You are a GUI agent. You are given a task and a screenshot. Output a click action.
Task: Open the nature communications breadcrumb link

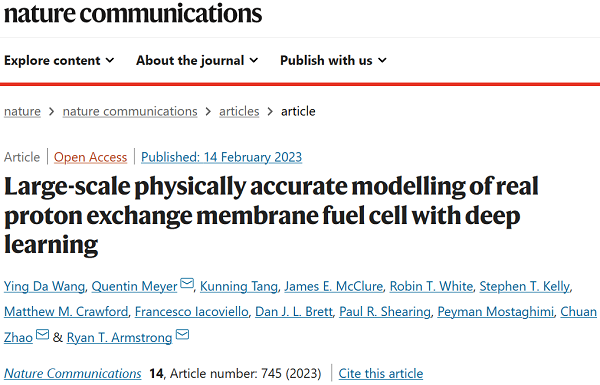point(130,111)
